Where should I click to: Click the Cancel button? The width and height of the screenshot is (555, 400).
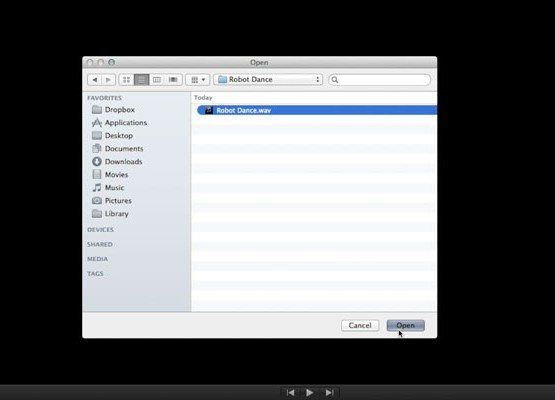point(360,325)
